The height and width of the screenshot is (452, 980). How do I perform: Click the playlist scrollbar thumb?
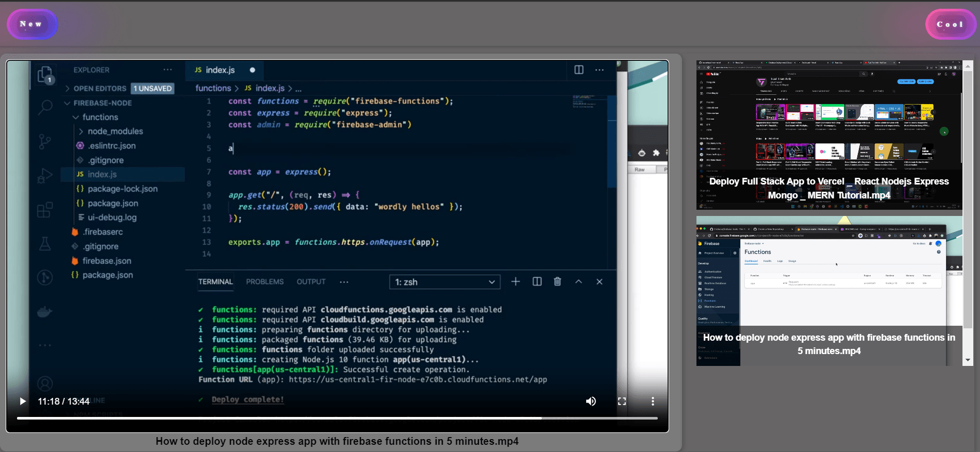(968, 199)
